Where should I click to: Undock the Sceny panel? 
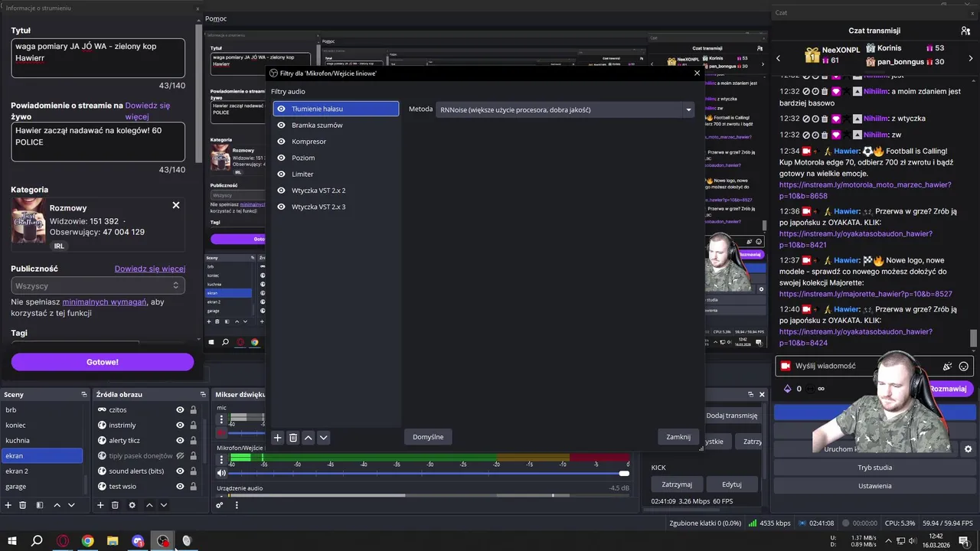(84, 395)
